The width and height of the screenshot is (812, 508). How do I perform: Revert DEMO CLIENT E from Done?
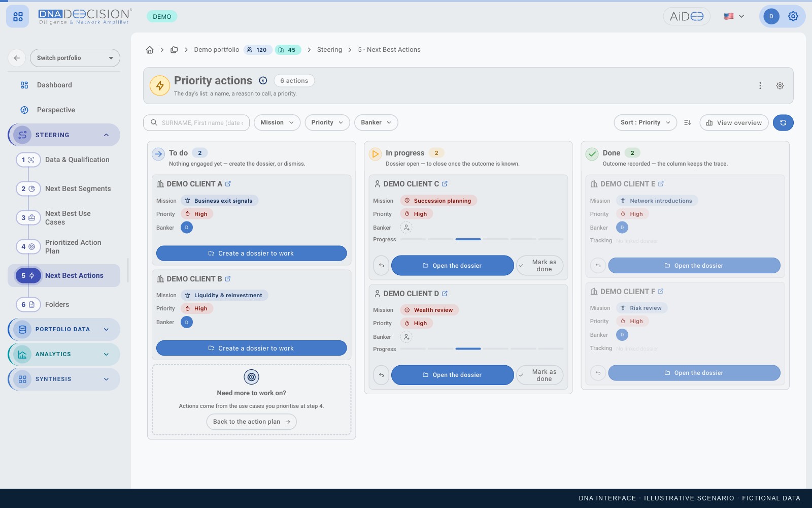pyautogui.click(x=598, y=265)
